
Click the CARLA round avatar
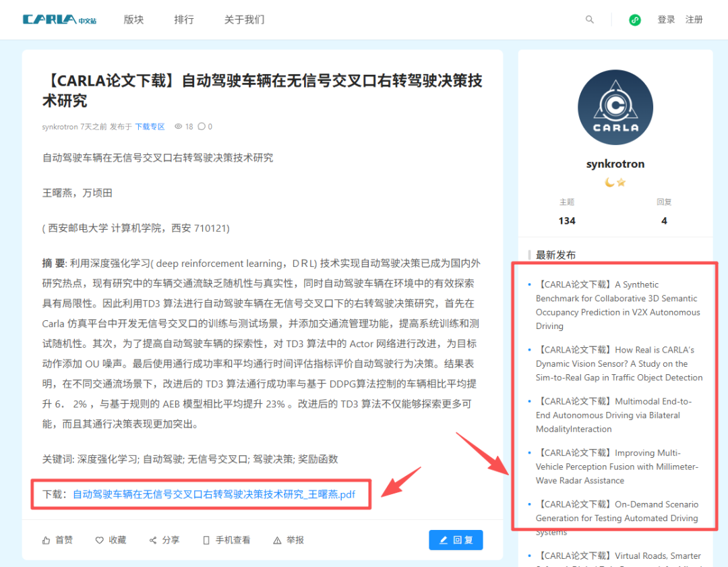pyautogui.click(x=615, y=107)
